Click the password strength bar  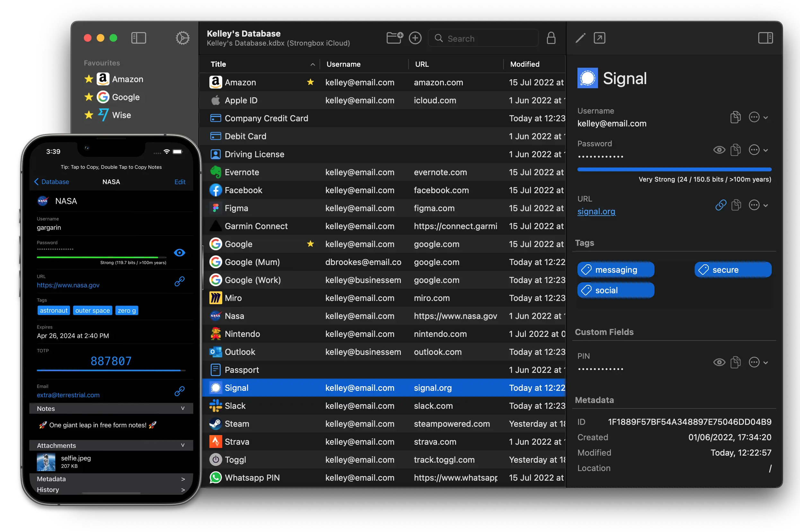point(674,169)
